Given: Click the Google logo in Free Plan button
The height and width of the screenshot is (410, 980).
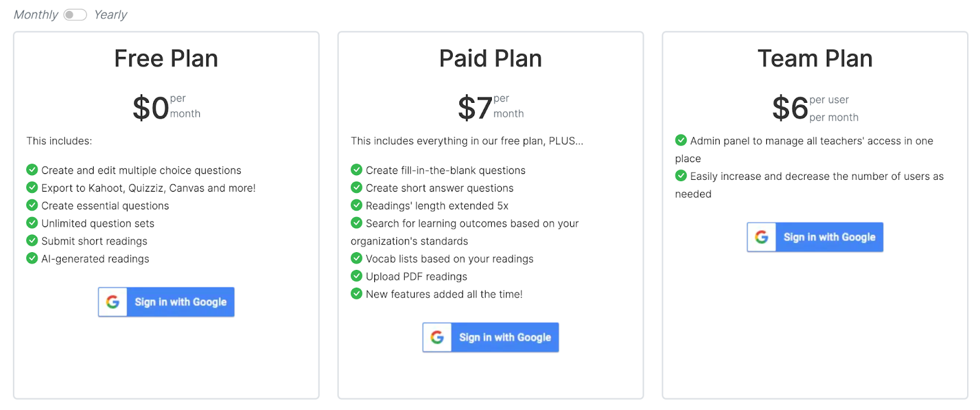Looking at the screenshot, I should tap(113, 302).
